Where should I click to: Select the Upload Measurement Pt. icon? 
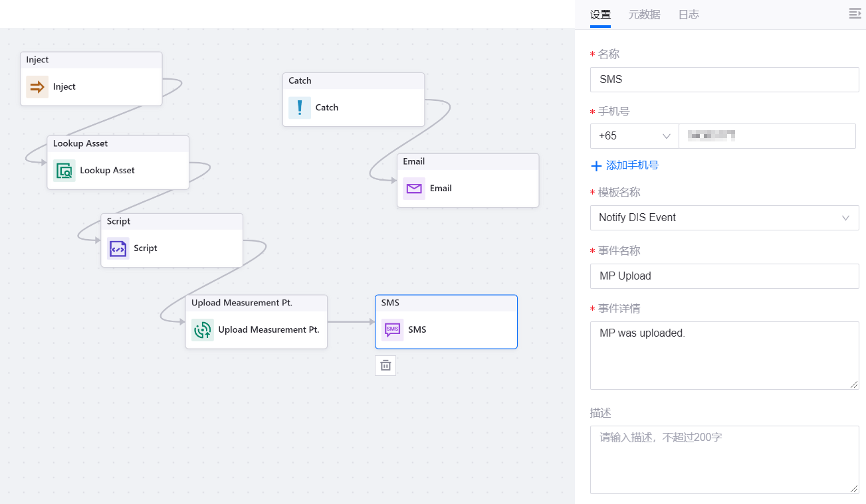click(203, 330)
